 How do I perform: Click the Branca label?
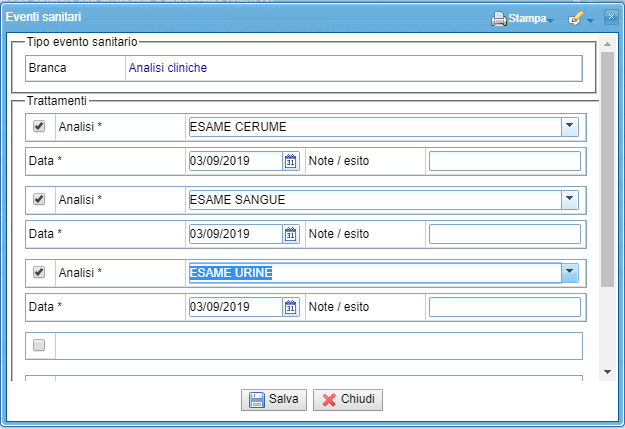click(x=47, y=68)
